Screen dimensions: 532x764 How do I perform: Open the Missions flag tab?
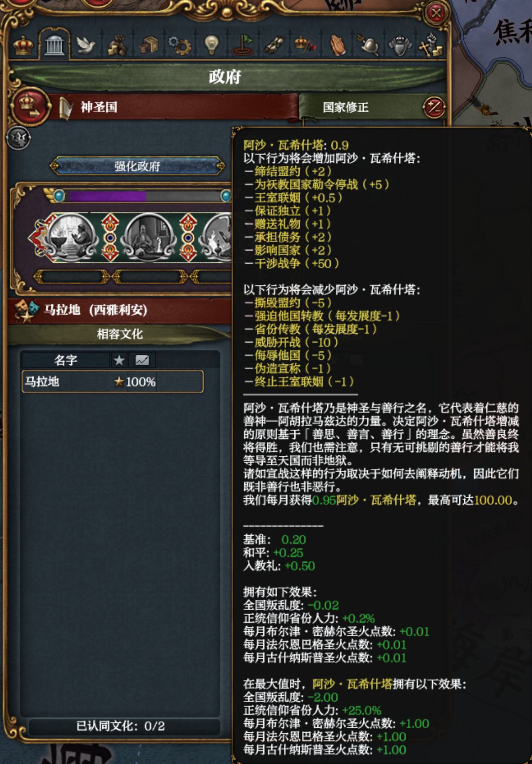(243, 45)
